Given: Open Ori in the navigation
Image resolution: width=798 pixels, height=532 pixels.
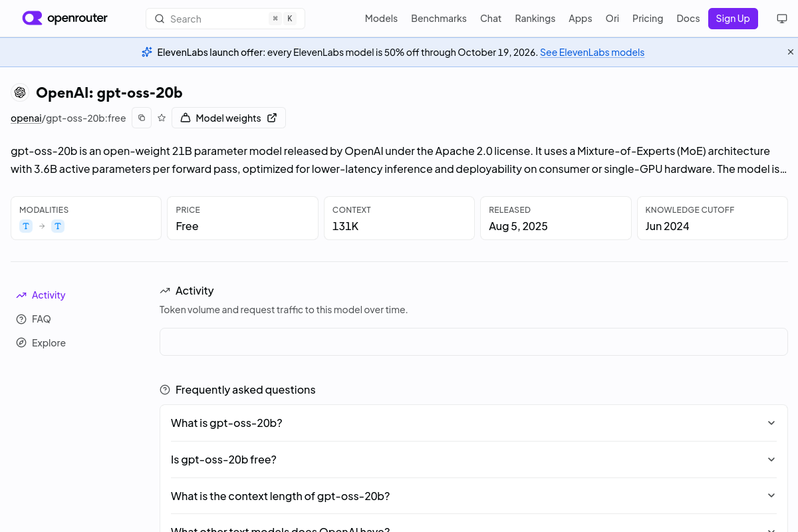Looking at the screenshot, I should coord(612,19).
